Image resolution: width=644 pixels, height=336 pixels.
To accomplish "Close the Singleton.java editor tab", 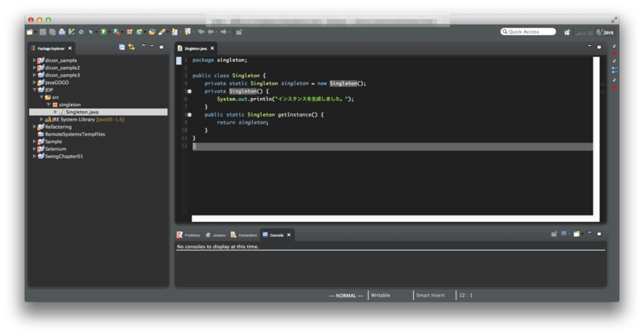I will pos(213,48).
